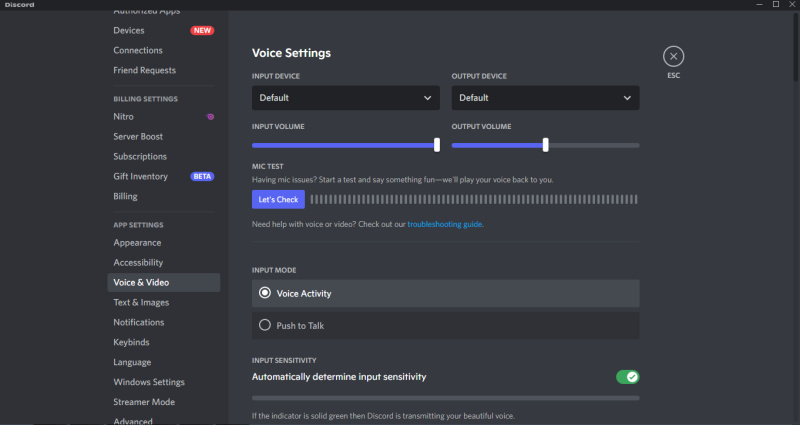
Task: Disable automatic input sensitivity toggle
Action: tap(627, 377)
